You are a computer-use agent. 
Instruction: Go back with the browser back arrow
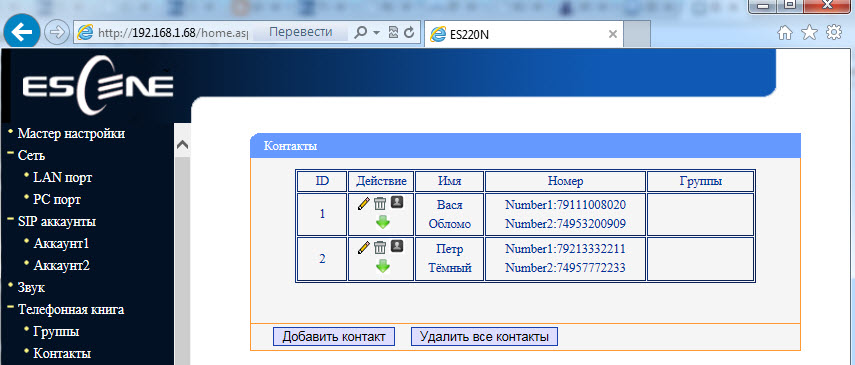click(22, 33)
